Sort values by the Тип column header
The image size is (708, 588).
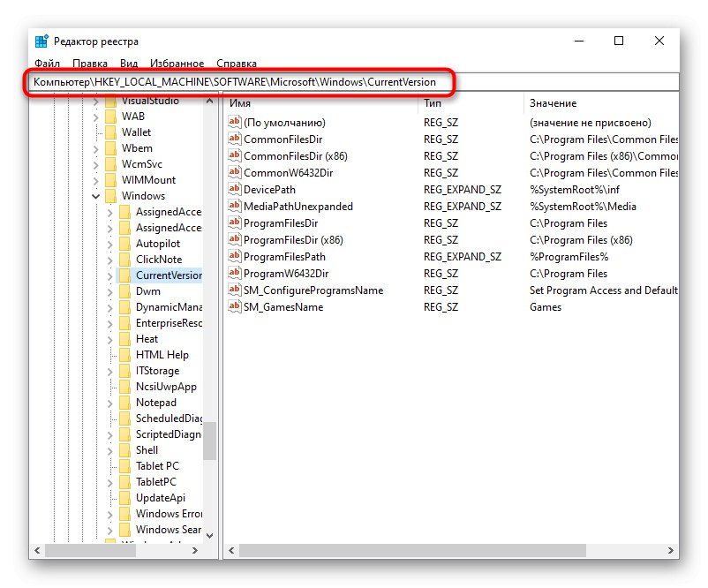471,103
